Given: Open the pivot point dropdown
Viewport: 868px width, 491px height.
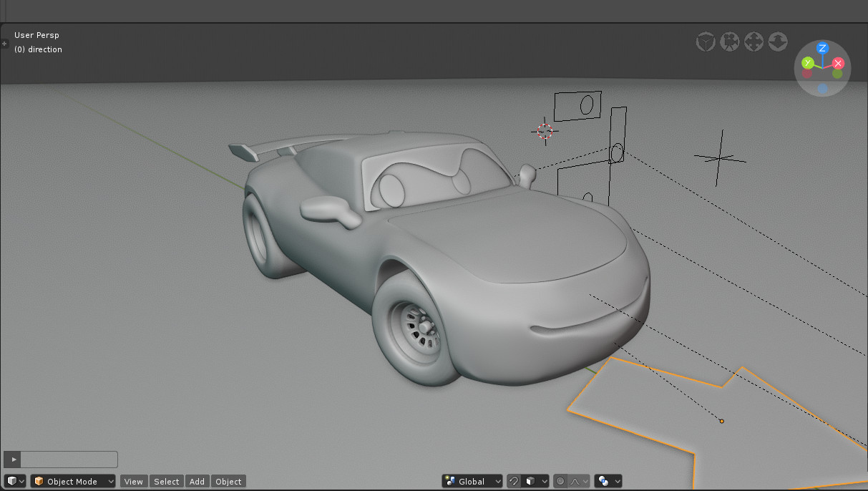Looking at the screenshot, I should (x=608, y=482).
